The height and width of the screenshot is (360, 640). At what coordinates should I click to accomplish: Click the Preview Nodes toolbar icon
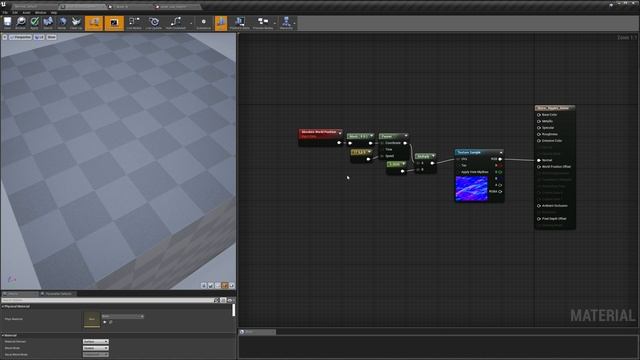(263, 23)
